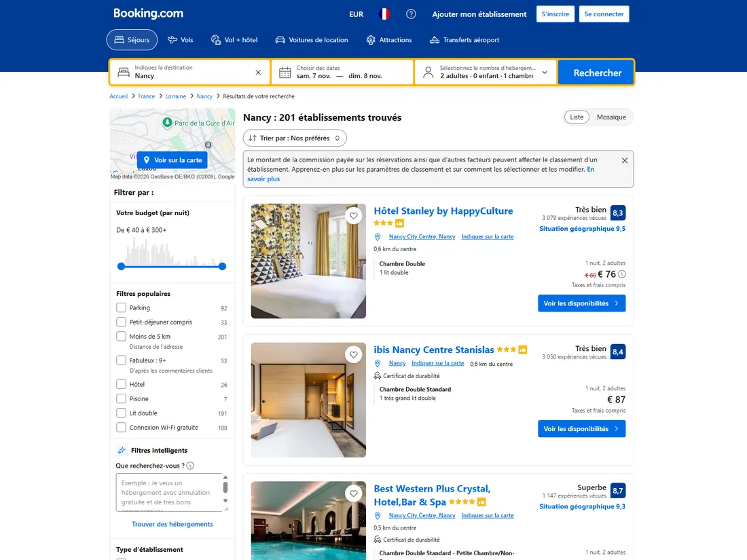The width and height of the screenshot is (747, 560).
Task: Open the Trier par : Nos préférés dropdown
Action: pyautogui.click(x=295, y=138)
